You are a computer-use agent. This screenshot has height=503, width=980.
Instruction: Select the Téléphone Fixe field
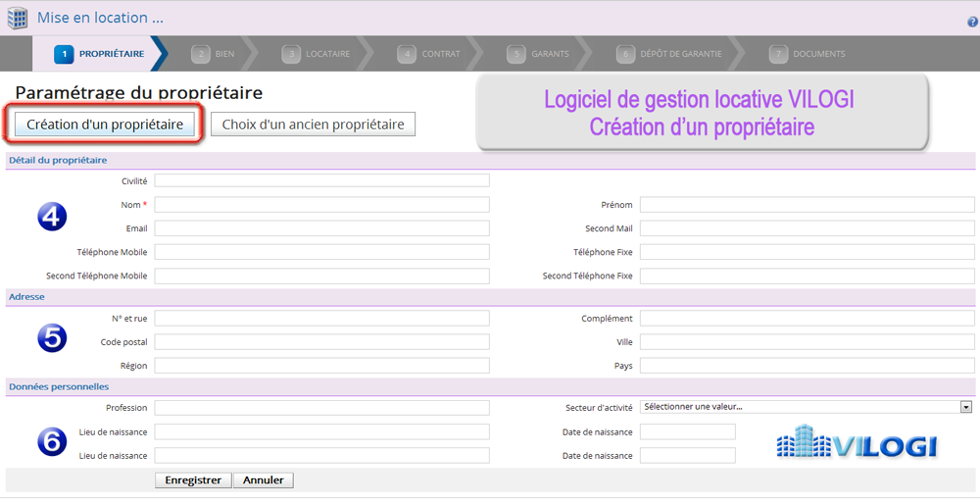[x=807, y=252]
